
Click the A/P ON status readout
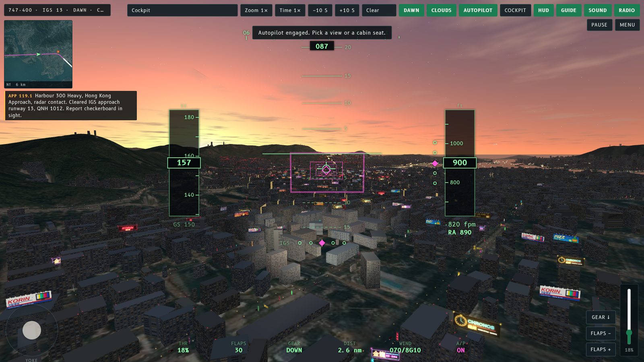(x=461, y=347)
